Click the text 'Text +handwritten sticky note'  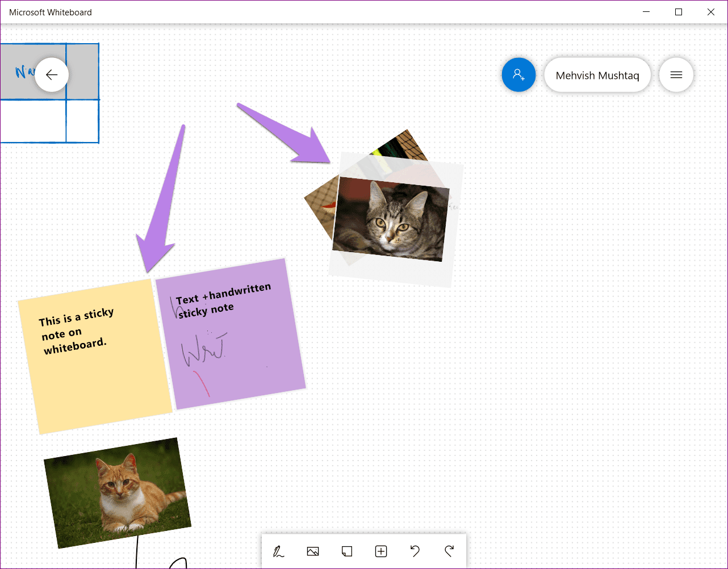224,300
